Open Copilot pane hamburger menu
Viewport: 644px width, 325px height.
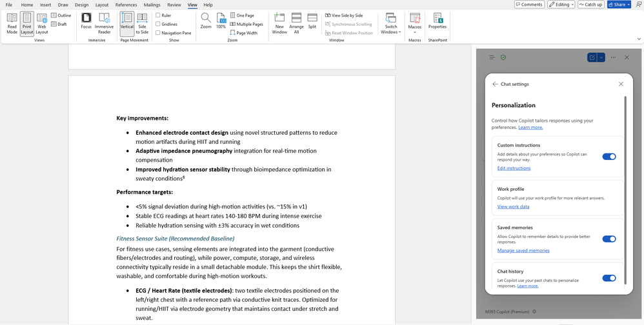(492, 57)
